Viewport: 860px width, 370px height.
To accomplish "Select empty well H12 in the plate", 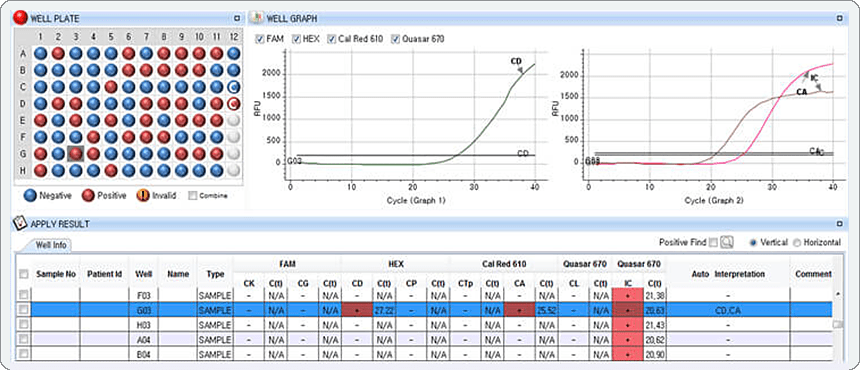I will point(234,170).
